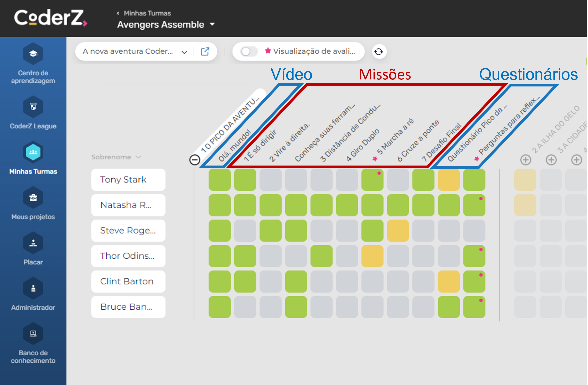Click Tony Stark's faded Ilha do Gelo cell
The image size is (588, 385).
click(525, 180)
